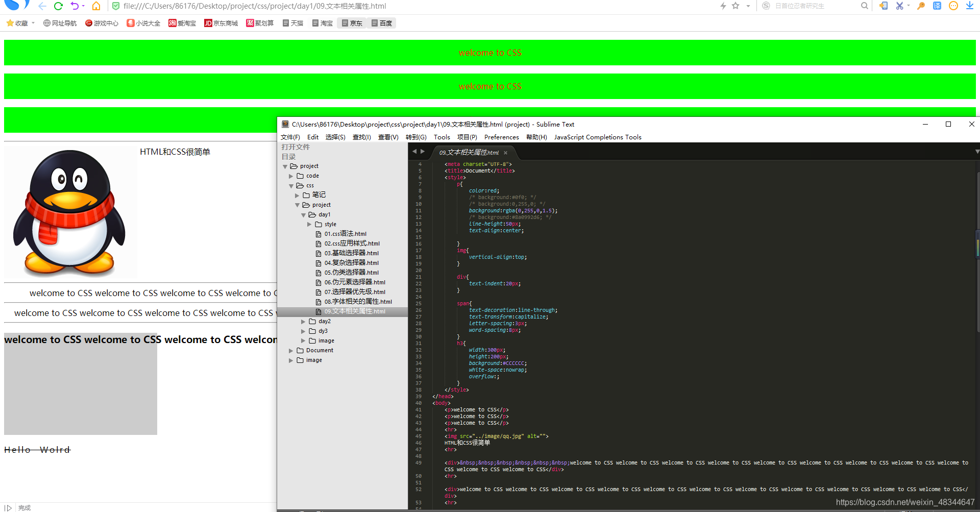Screen dimensions: 980x512
Task: Click the orange more-options circle icon
Action: [953, 6]
